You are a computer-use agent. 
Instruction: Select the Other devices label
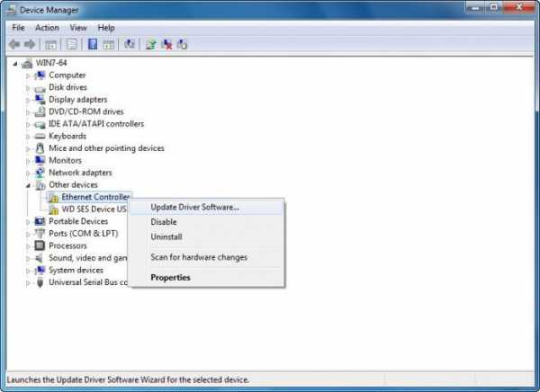(73, 185)
